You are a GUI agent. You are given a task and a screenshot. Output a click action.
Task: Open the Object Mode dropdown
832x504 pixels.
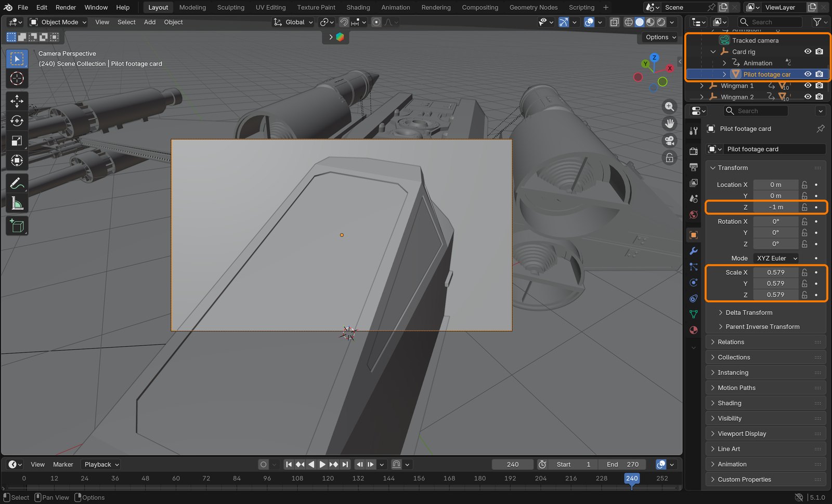click(x=58, y=22)
